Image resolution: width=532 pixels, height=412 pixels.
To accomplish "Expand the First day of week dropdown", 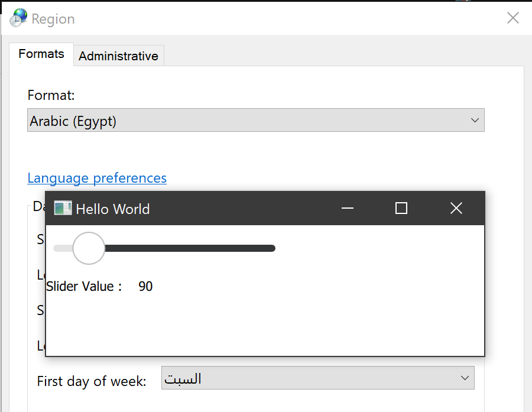I will [317, 378].
